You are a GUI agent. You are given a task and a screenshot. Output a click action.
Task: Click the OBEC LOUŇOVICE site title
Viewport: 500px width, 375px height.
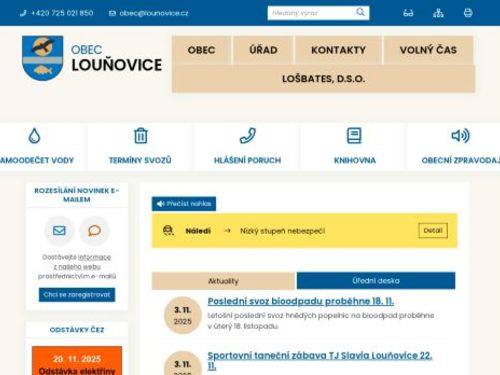[x=117, y=58]
